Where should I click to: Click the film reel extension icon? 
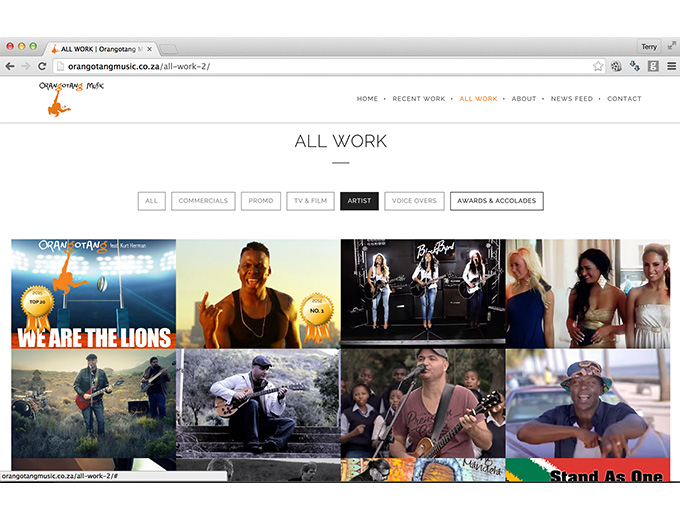tap(616, 66)
